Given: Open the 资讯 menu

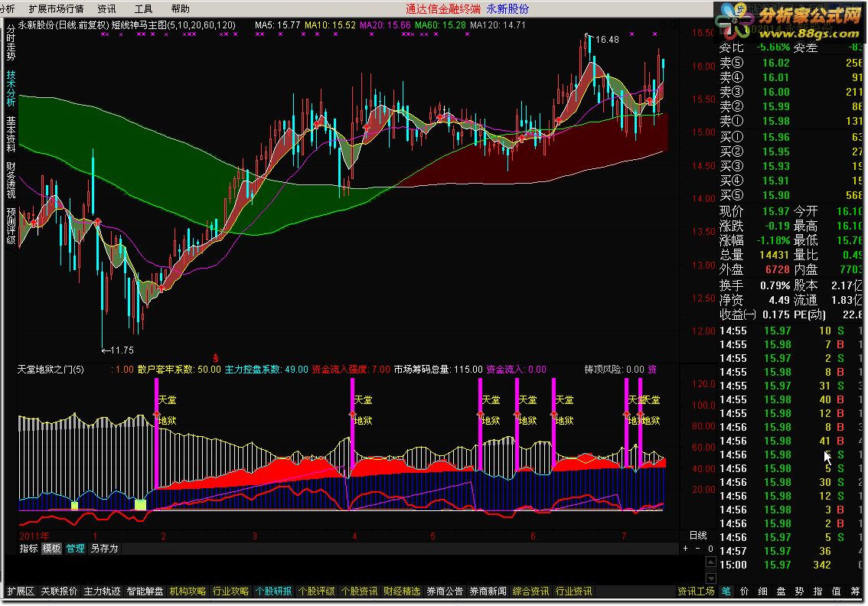Looking at the screenshot, I should click(x=107, y=9).
